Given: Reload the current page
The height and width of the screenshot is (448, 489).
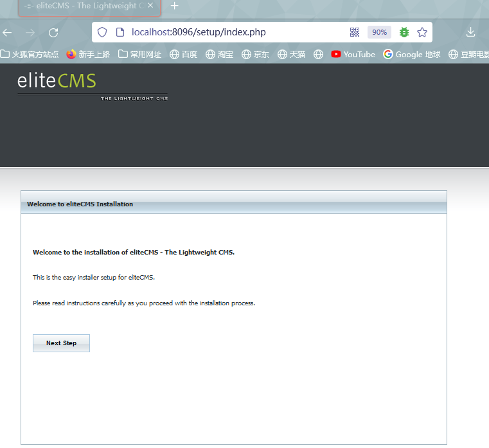Looking at the screenshot, I should coord(53,32).
